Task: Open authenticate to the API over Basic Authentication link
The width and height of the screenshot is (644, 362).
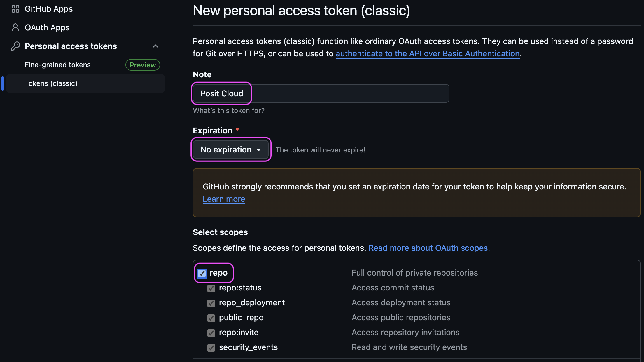Action: pos(428,53)
